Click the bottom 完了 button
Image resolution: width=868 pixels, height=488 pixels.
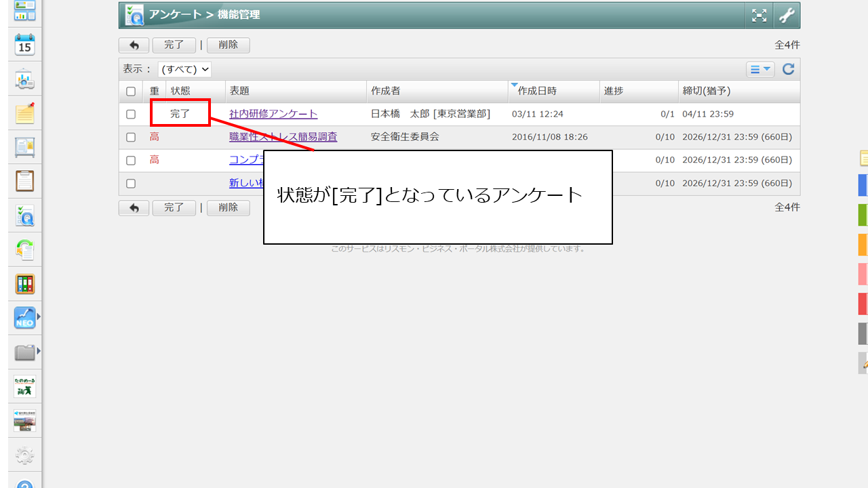(174, 208)
